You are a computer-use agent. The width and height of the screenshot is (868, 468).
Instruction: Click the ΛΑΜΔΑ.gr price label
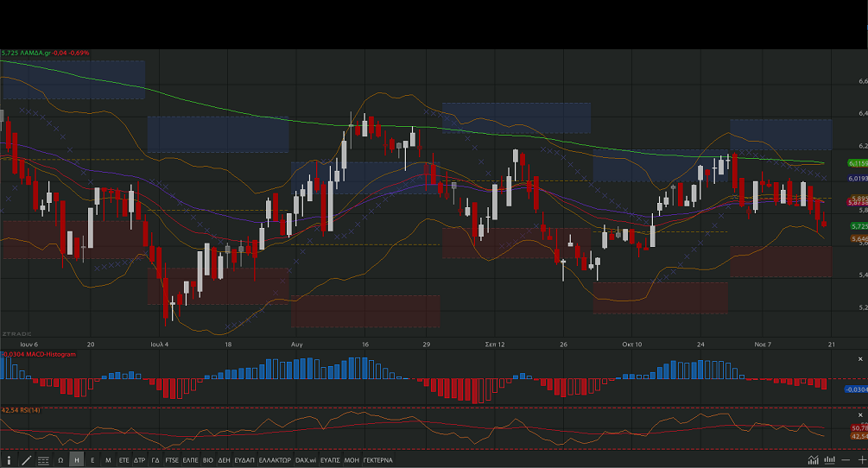coord(45,54)
